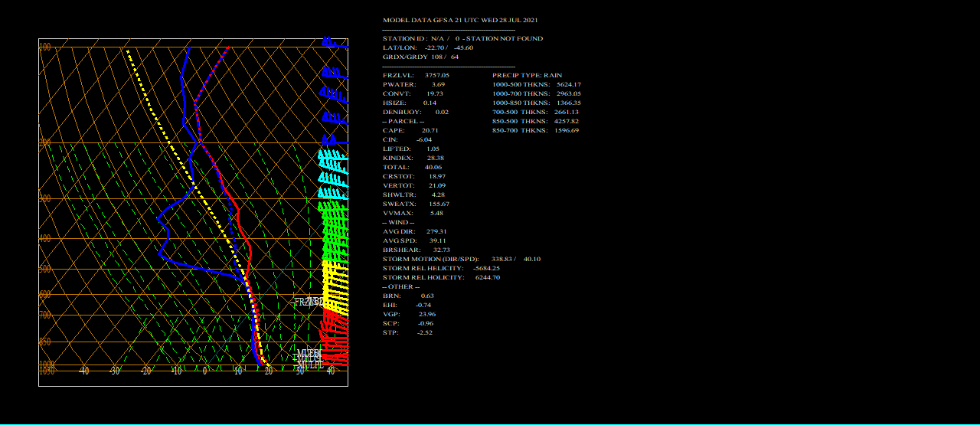Screen dimensions: 980x425
Task: Click the 400 pressure level label on the chart
Action: tap(44, 238)
